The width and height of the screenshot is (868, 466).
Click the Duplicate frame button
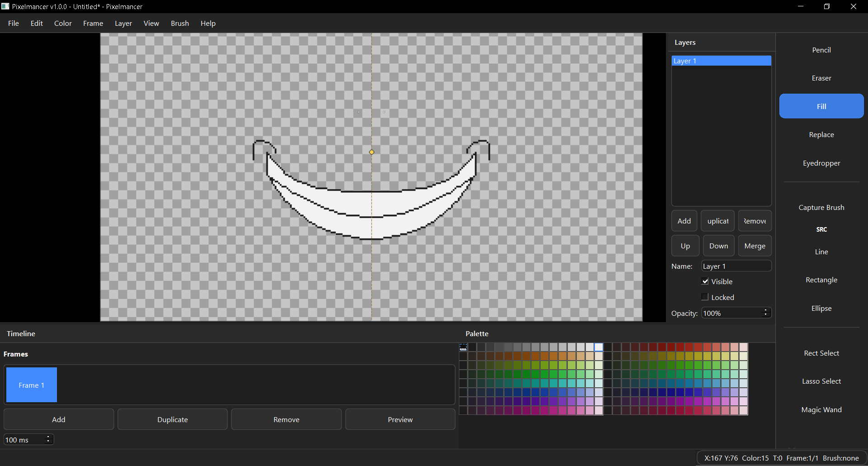(x=172, y=419)
